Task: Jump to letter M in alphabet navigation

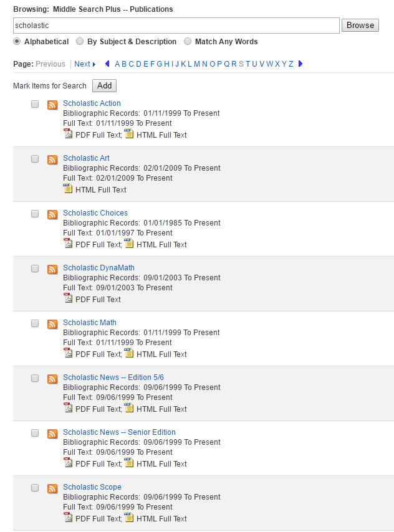Action: point(197,64)
